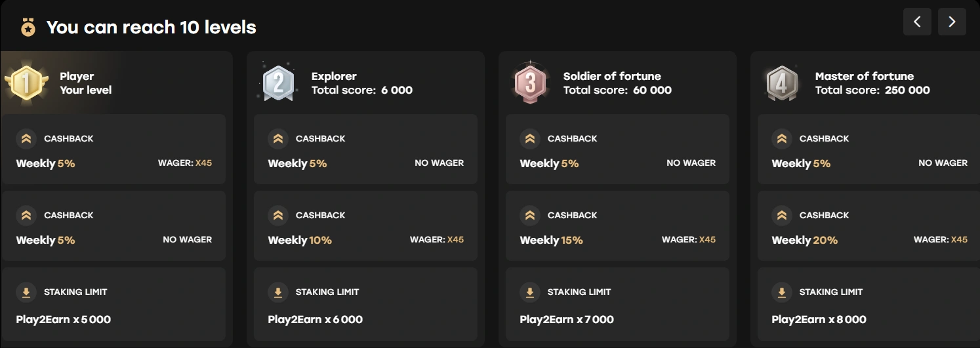Click the medal icon beside the levels heading
Viewport: 980px width, 348px height.
click(x=28, y=27)
